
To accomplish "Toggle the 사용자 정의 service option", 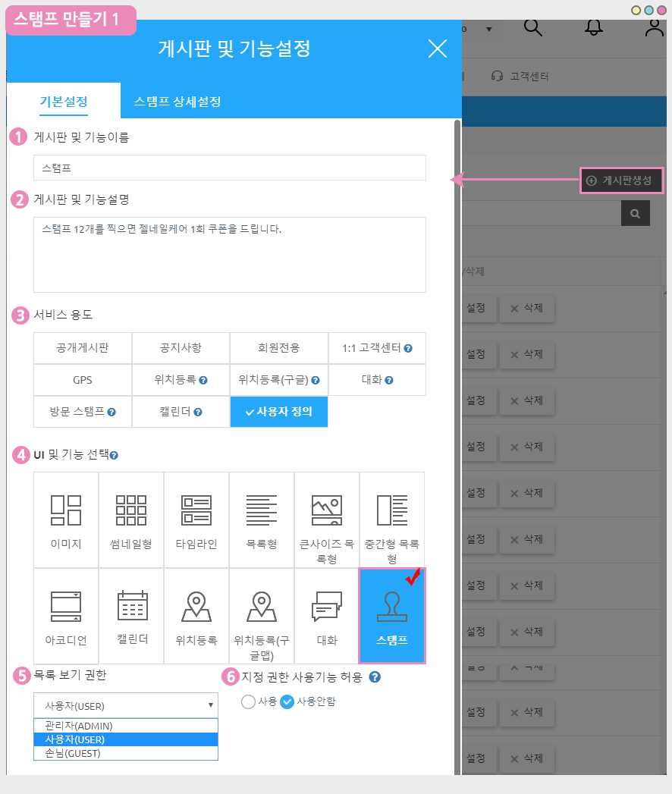I will coord(279,412).
